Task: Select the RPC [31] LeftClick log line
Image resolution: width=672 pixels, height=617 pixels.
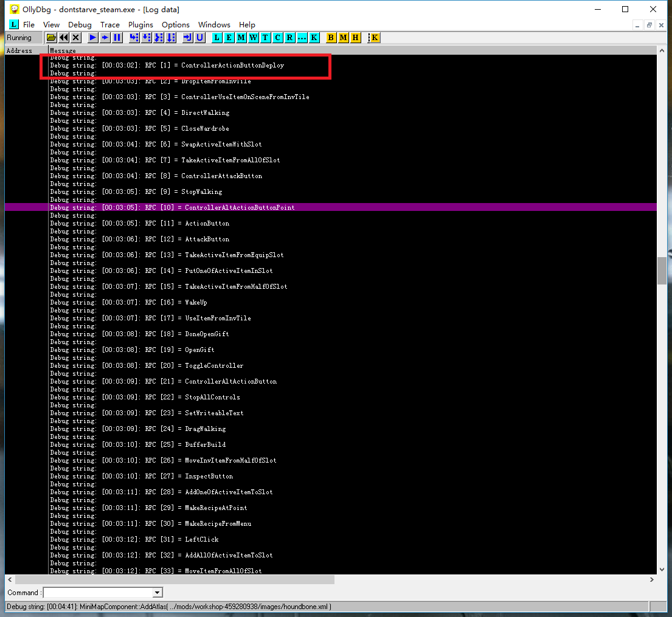Action: [x=330, y=539]
